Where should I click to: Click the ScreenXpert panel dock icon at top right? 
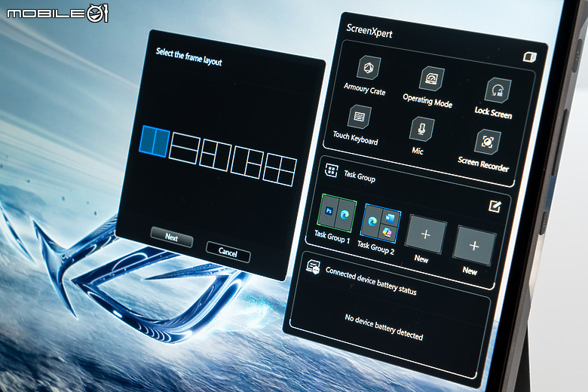(x=529, y=57)
